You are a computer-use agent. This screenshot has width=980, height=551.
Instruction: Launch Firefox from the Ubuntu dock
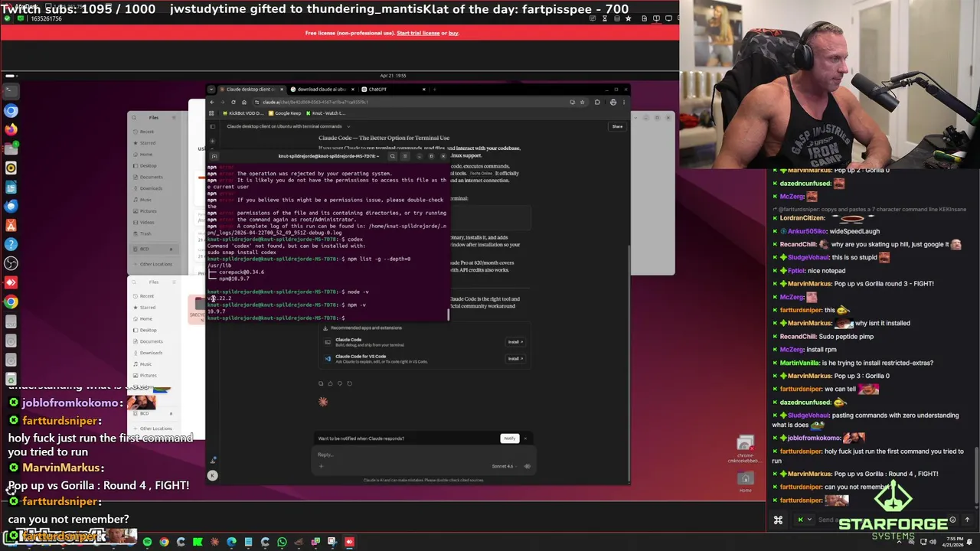(x=11, y=129)
